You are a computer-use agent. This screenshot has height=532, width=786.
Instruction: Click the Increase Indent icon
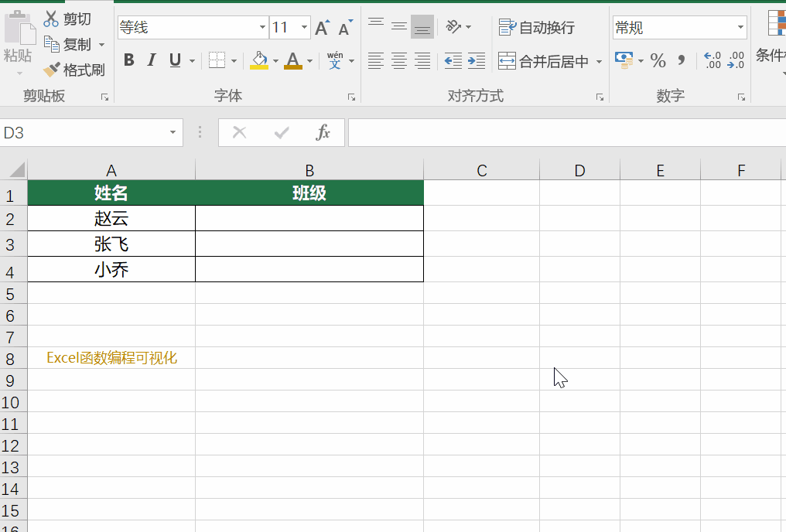tap(477, 60)
